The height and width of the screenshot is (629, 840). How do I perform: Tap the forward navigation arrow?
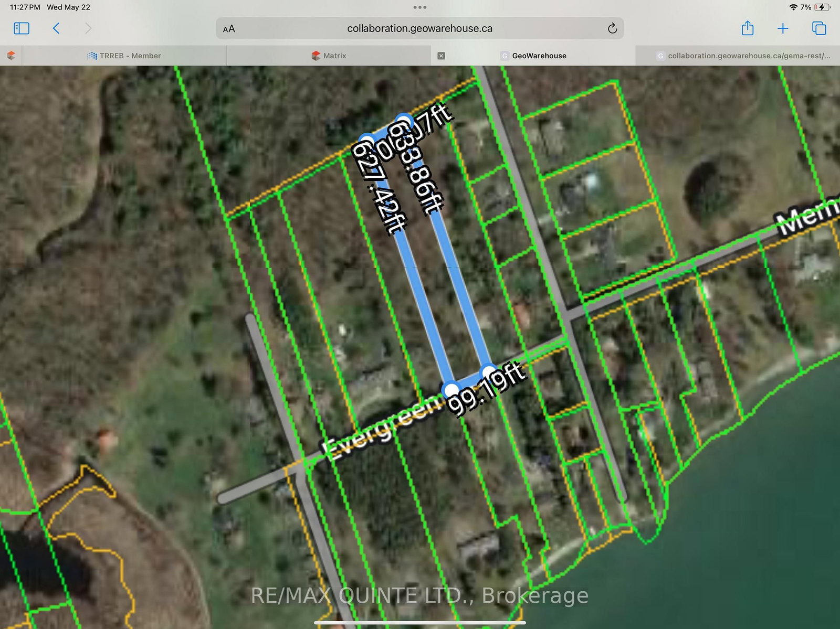click(x=88, y=28)
